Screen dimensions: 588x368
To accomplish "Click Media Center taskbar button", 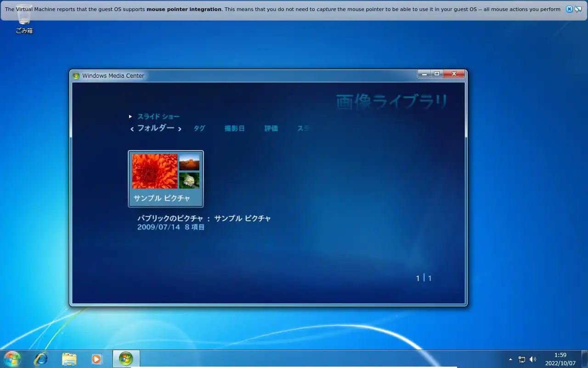I will [126, 359].
